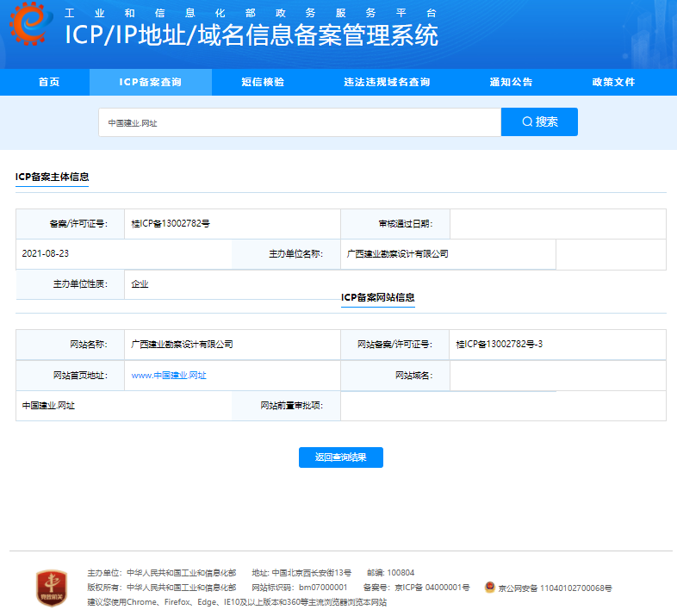Click footer address 中国北京西长安街13号
The image size is (677, 616).
tap(311, 573)
